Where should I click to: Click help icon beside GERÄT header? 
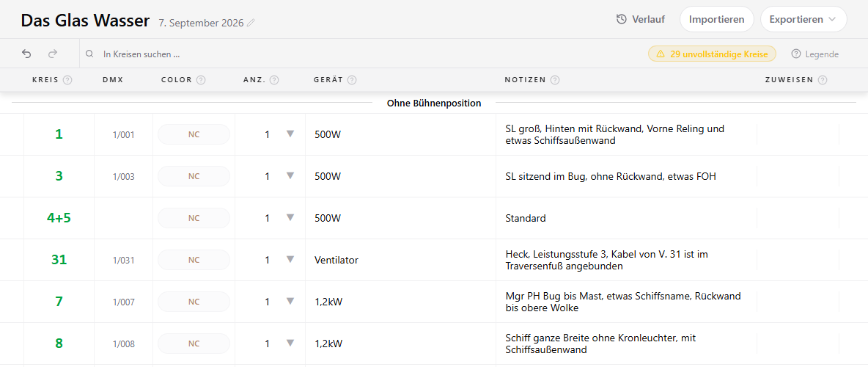(351, 80)
